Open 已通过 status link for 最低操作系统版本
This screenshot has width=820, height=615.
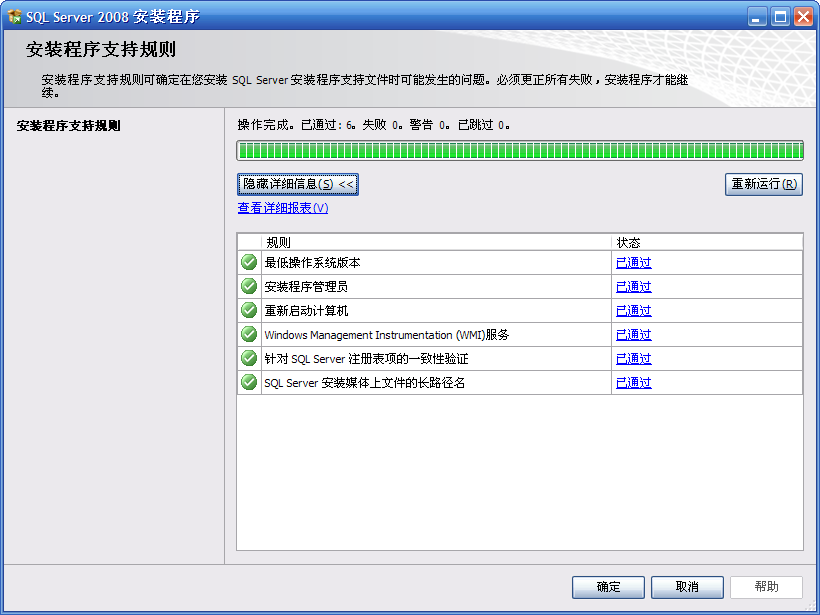coord(633,263)
